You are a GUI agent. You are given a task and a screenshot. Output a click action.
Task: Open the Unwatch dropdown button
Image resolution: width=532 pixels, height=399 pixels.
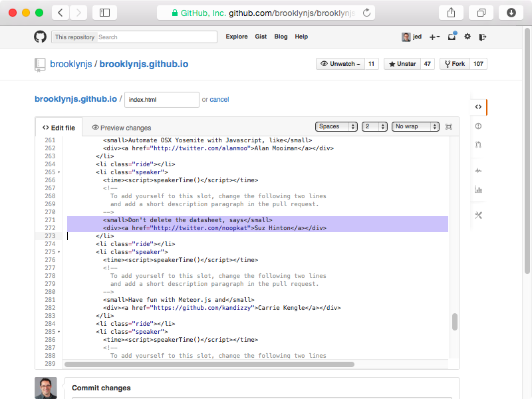pyautogui.click(x=340, y=64)
